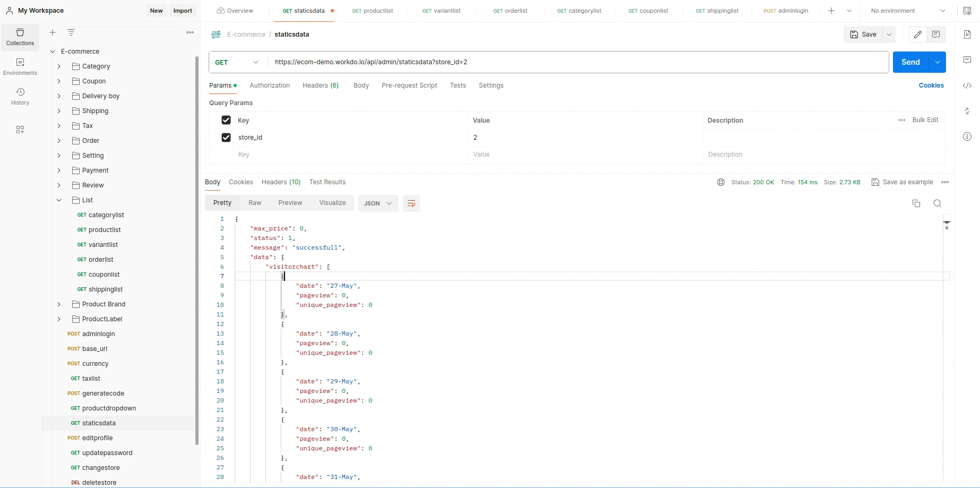Open Bulk Edit for query params
Image resolution: width=980 pixels, height=488 pixels.
click(x=926, y=120)
